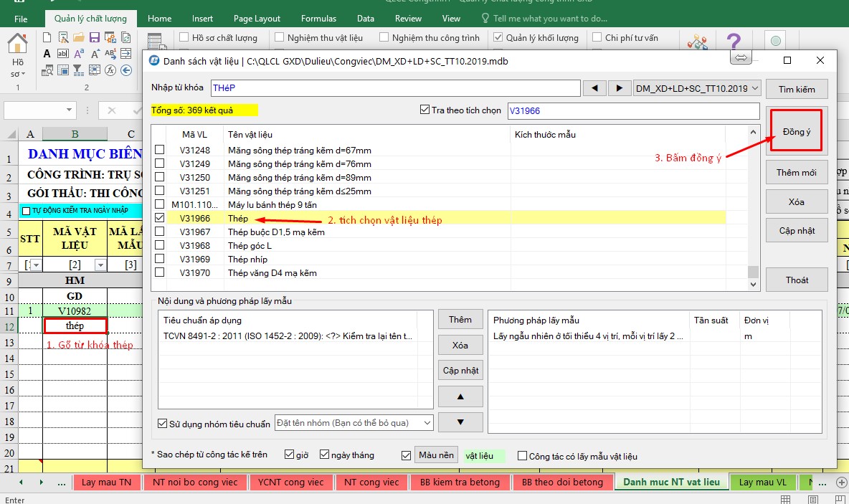Expand the Đặt tên nhóm combo box
This screenshot has width=849, height=504.
click(x=427, y=423)
